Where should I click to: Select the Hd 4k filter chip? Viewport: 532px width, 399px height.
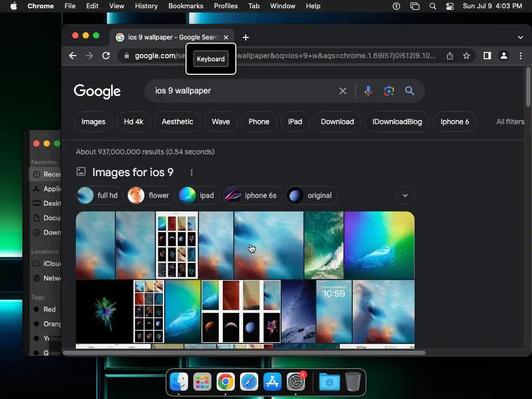134,122
